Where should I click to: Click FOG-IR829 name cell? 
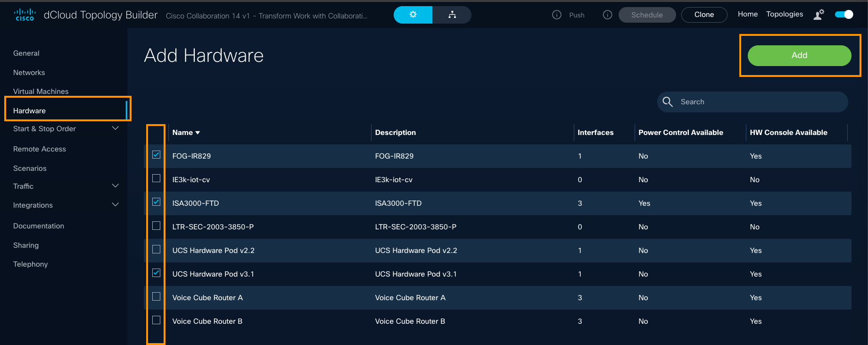(x=191, y=156)
